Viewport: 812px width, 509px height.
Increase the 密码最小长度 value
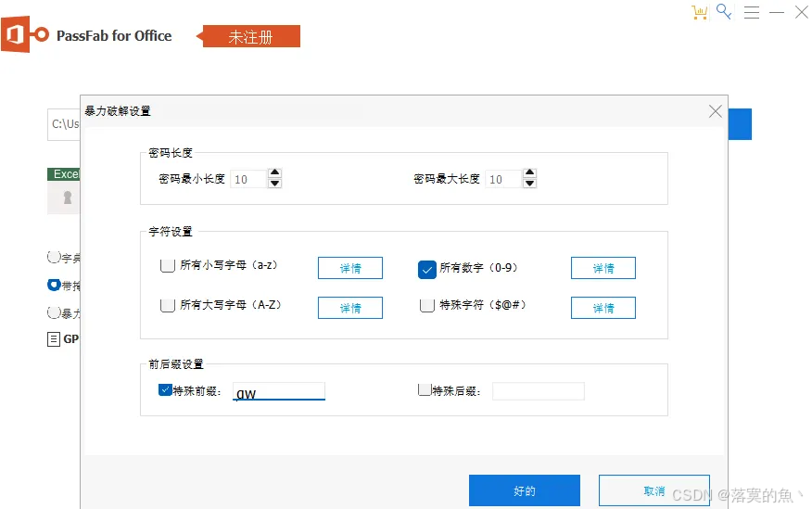(x=275, y=173)
